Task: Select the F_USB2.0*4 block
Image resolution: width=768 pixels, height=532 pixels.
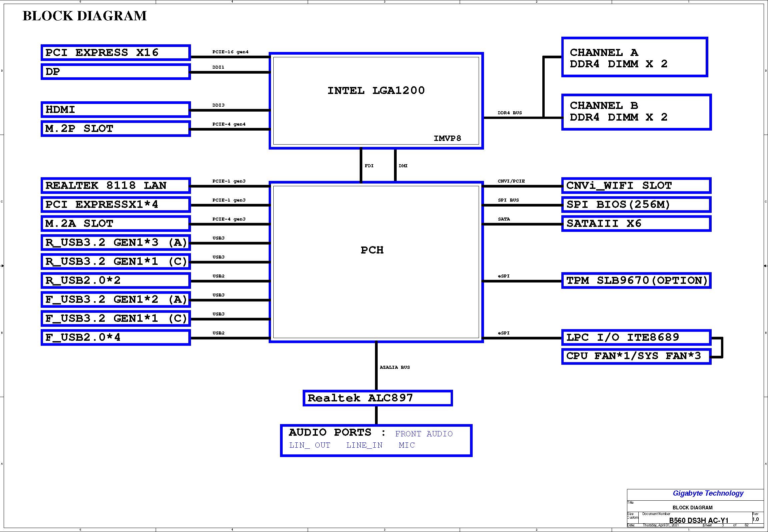Action: pos(116,338)
